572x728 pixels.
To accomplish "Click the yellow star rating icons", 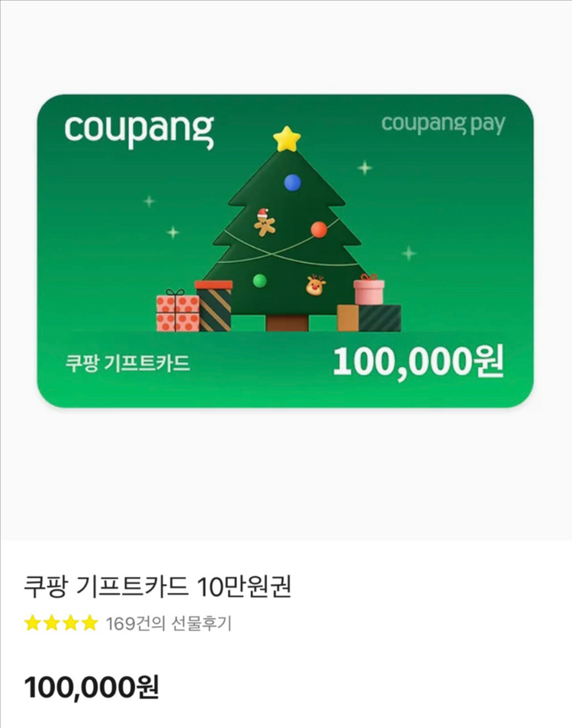I will (x=61, y=623).
